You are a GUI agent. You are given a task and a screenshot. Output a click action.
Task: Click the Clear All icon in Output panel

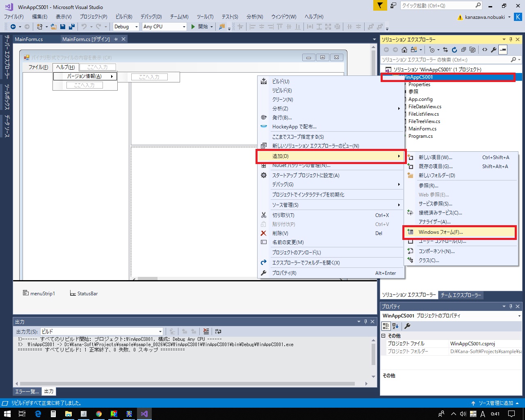[206, 331]
